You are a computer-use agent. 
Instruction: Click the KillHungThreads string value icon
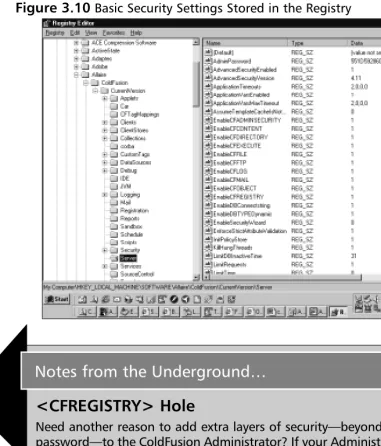pos(208,247)
